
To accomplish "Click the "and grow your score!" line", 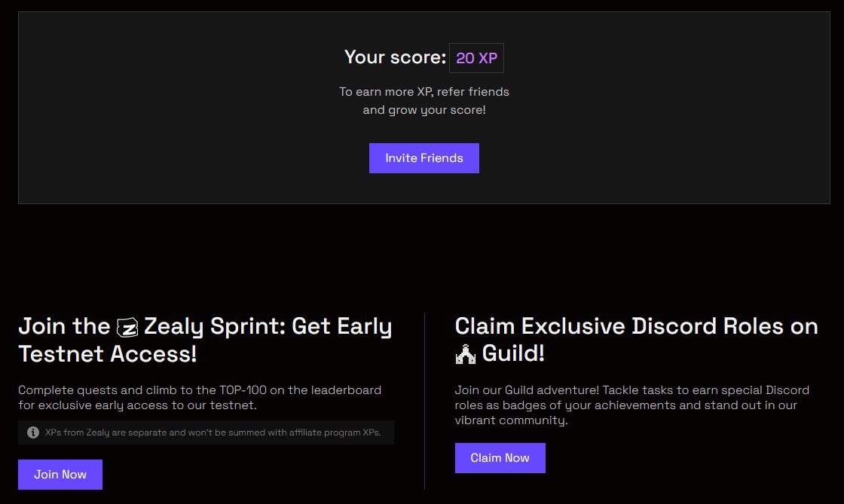I will pyautogui.click(x=424, y=110).
